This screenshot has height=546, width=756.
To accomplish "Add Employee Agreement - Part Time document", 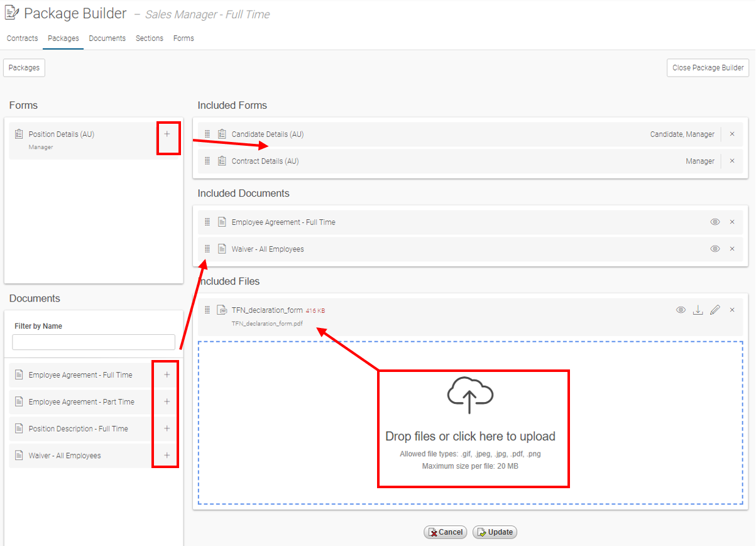I will click(167, 401).
